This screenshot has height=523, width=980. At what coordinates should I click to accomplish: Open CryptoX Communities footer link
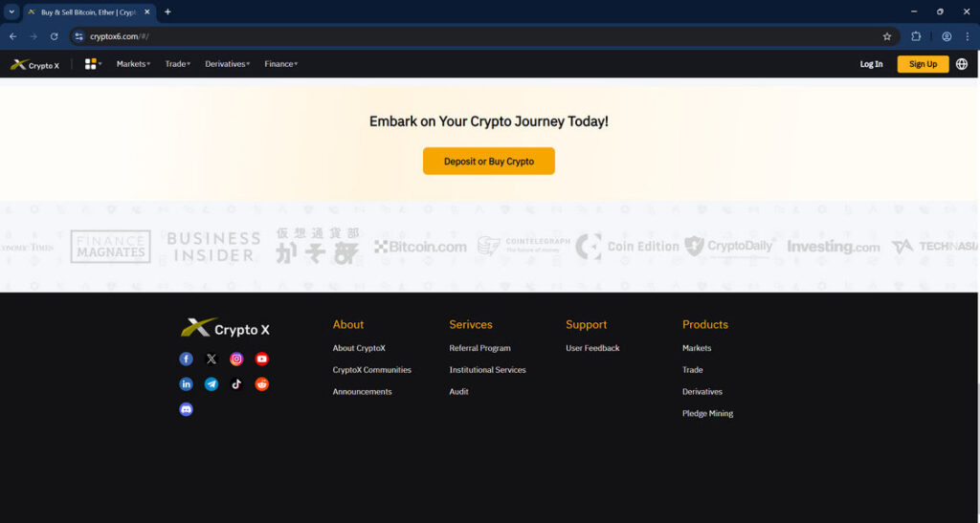[372, 370]
